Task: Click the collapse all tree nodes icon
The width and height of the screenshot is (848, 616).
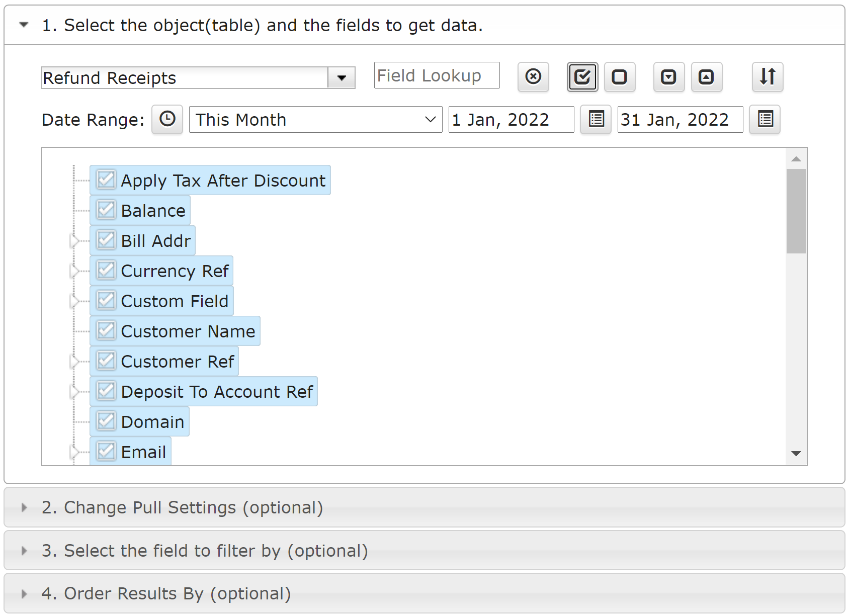Action: [x=707, y=77]
